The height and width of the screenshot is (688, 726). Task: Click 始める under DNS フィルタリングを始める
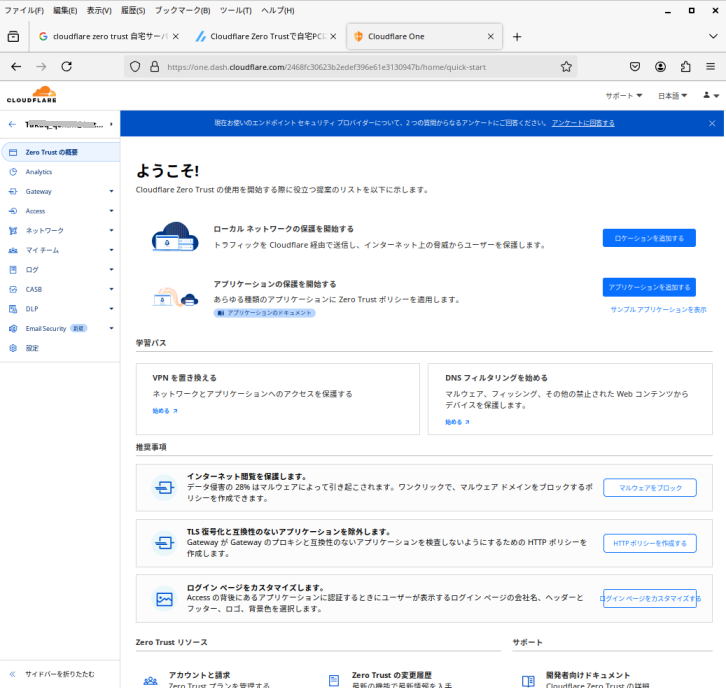(x=457, y=422)
